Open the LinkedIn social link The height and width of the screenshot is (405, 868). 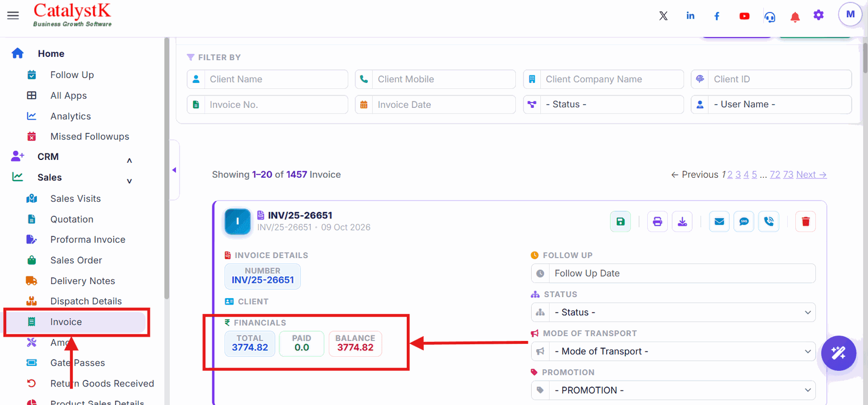(x=690, y=16)
